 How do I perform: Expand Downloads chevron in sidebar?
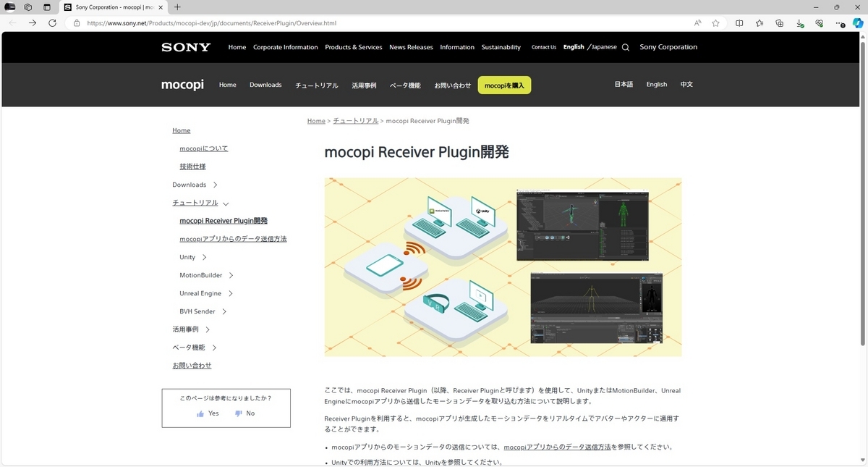click(216, 185)
